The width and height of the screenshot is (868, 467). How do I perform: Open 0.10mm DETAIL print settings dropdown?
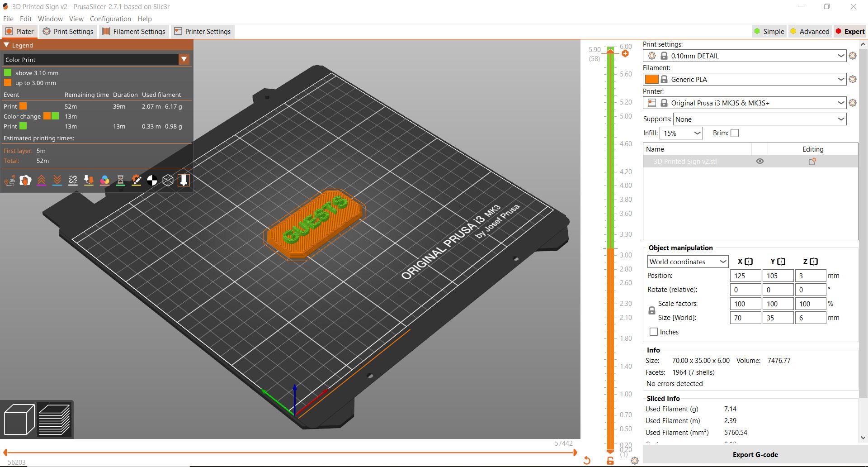click(x=745, y=56)
